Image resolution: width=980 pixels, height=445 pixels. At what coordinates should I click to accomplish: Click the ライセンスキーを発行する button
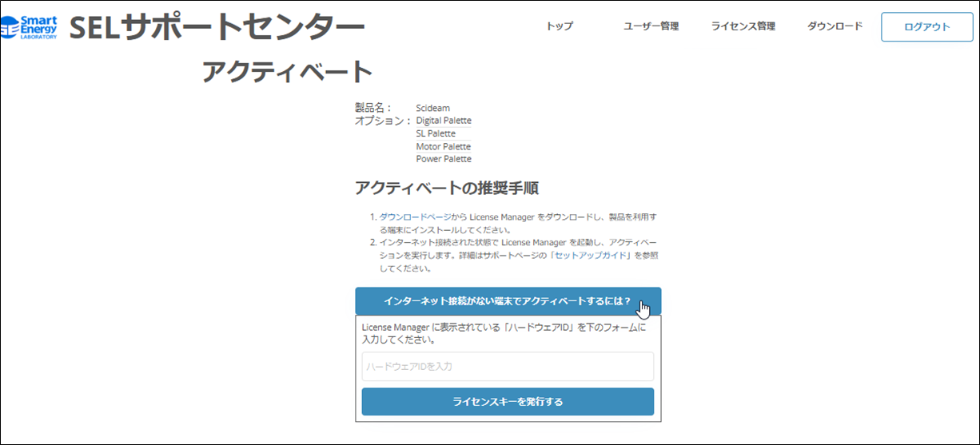508,402
